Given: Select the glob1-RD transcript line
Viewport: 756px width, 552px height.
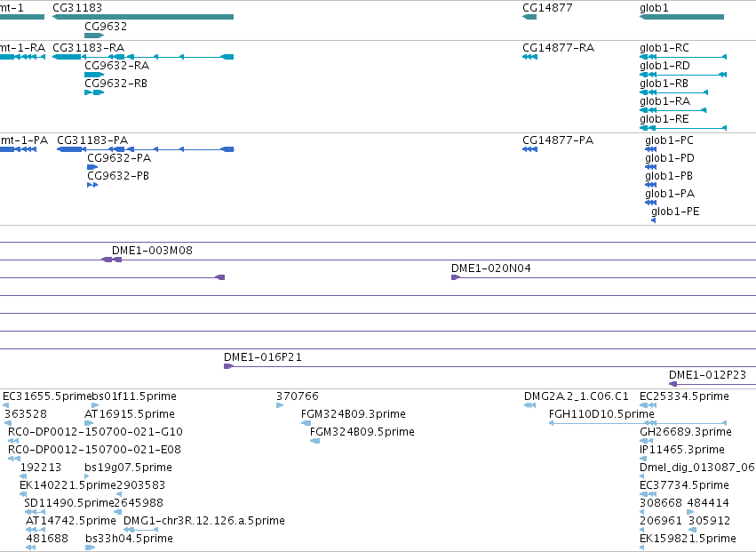Looking at the screenshot, I should [x=683, y=75].
